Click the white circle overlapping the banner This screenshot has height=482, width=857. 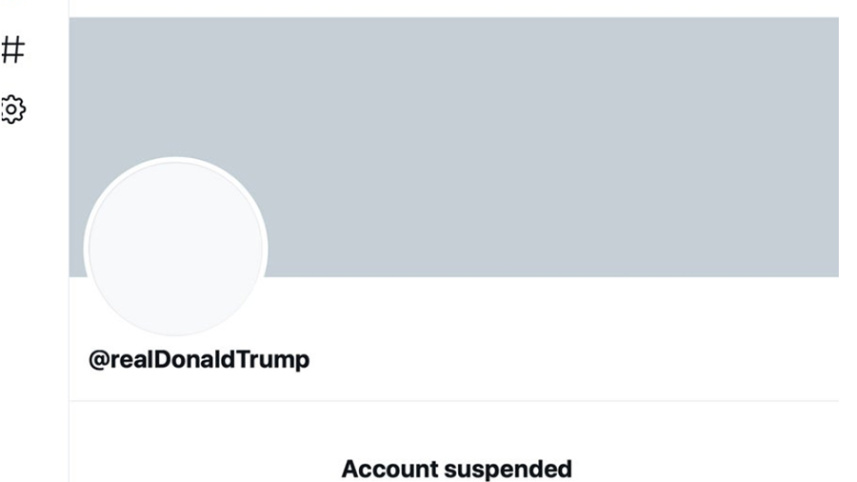point(176,248)
